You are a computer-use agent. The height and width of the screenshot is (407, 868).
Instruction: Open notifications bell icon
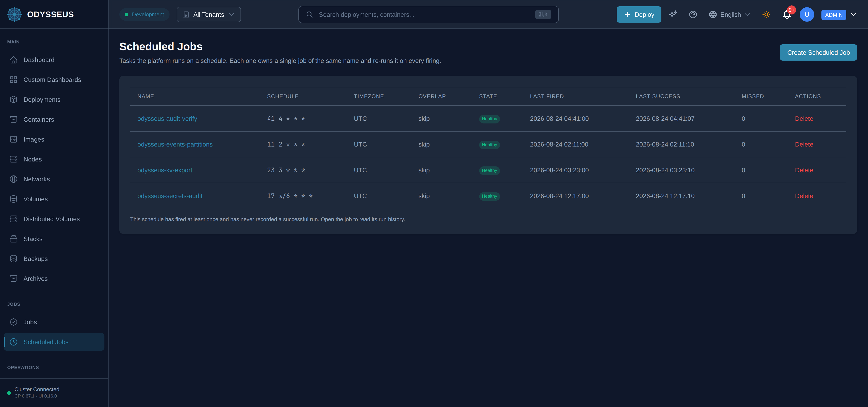(x=787, y=14)
